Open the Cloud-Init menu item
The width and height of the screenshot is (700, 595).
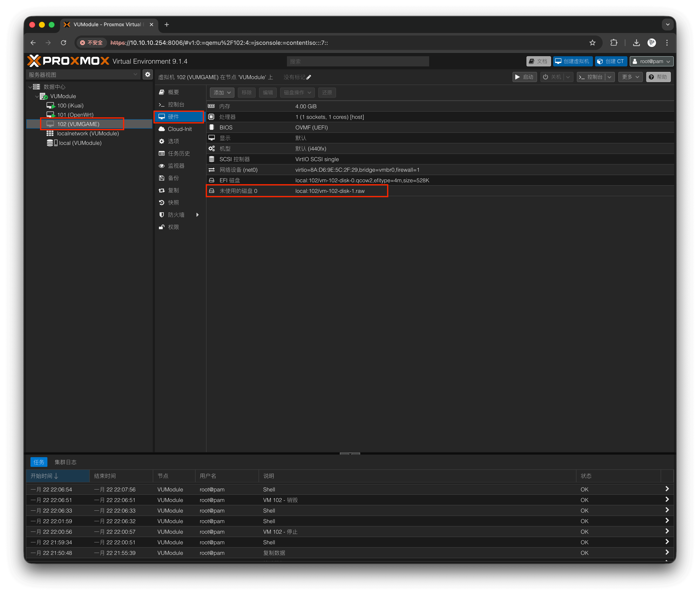(x=180, y=129)
